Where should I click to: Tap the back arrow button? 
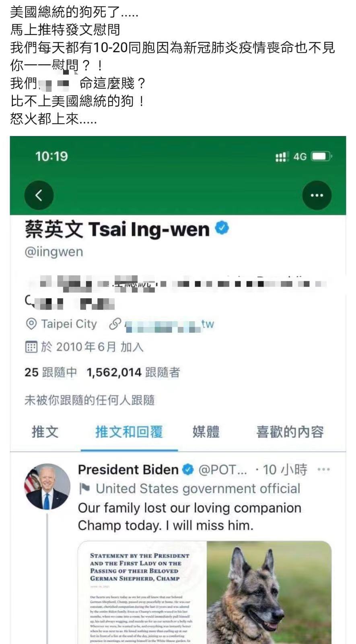tap(39, 195)
